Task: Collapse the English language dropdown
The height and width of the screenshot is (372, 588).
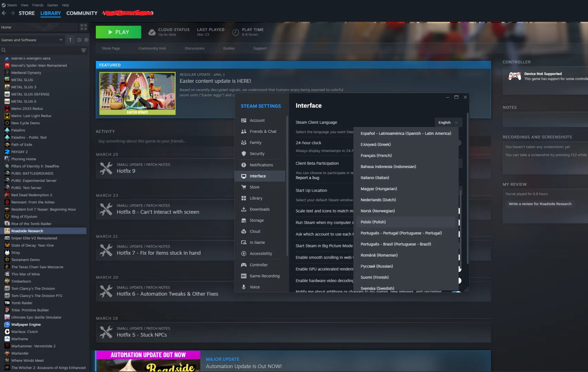Action: (448, 122)
